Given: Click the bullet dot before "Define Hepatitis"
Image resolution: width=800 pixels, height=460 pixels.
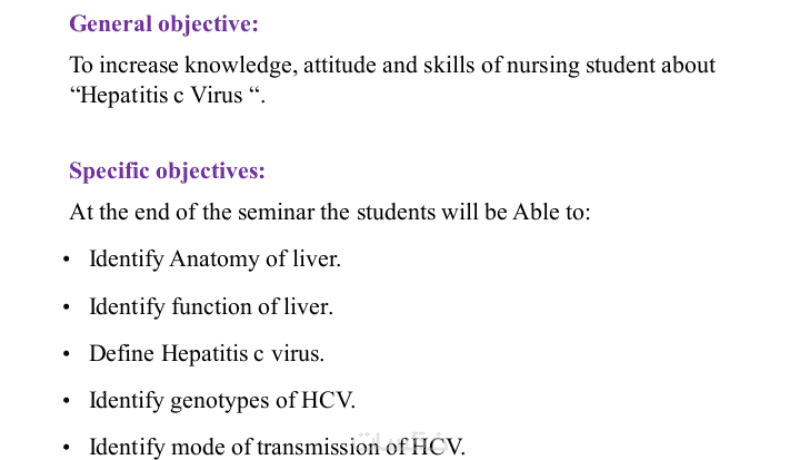Looking at the screenshot, I should coord(65,355).
